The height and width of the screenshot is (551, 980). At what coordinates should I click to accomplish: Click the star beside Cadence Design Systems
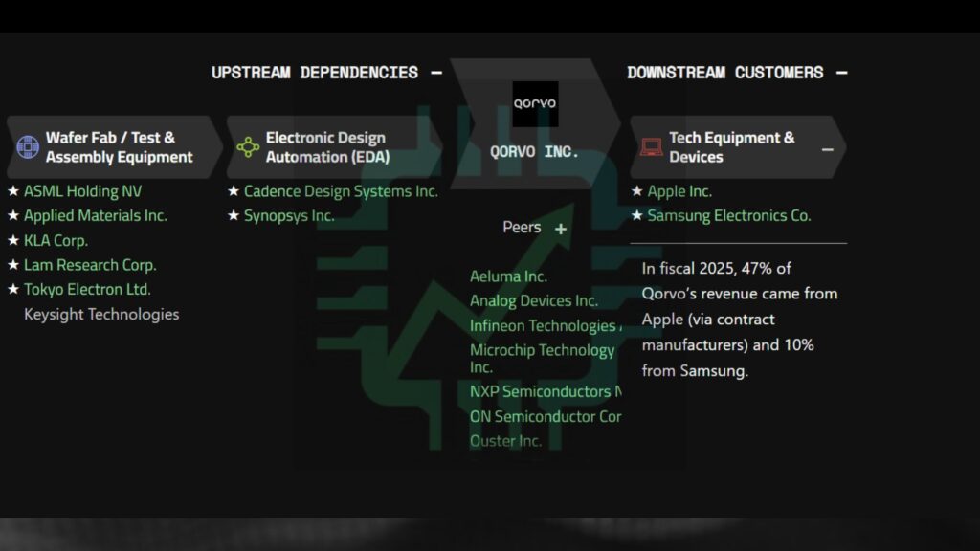point(234,191)
